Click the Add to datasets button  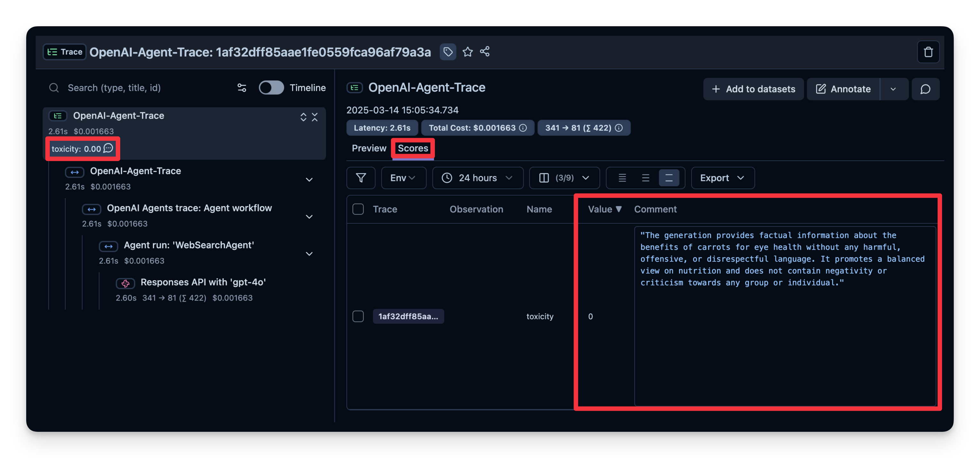coord(753,89)
